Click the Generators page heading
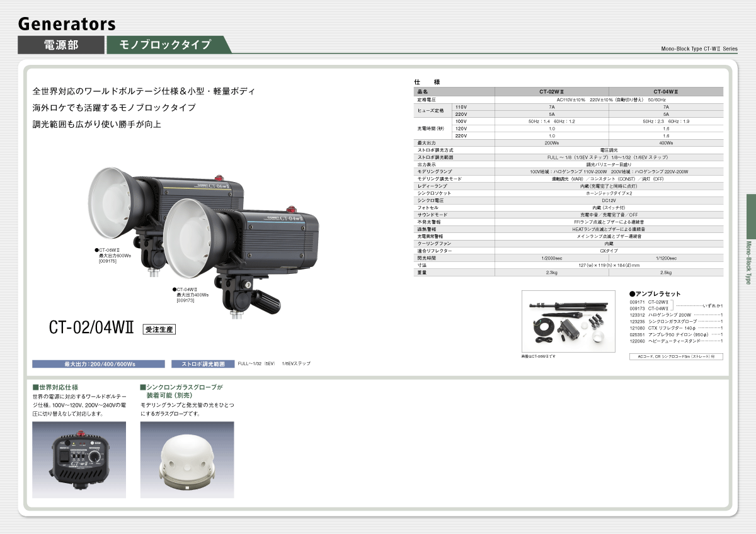This screenshot has height=534, width=756. [x=67, y=24]
